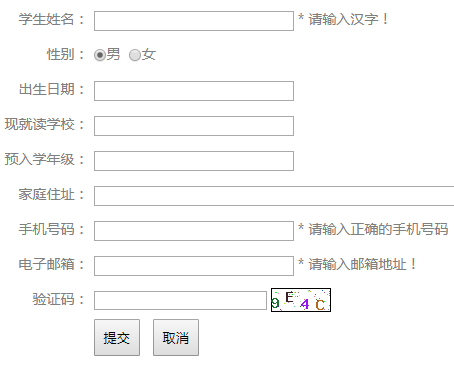Image resolution: width=454 pixels, height=378 pixels.
Task: Focus the 出生日期 text box
Action: (194, 91)
